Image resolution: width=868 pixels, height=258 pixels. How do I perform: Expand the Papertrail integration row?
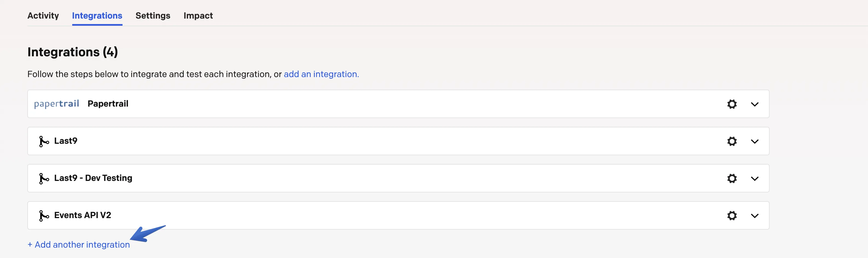(755, 104)
